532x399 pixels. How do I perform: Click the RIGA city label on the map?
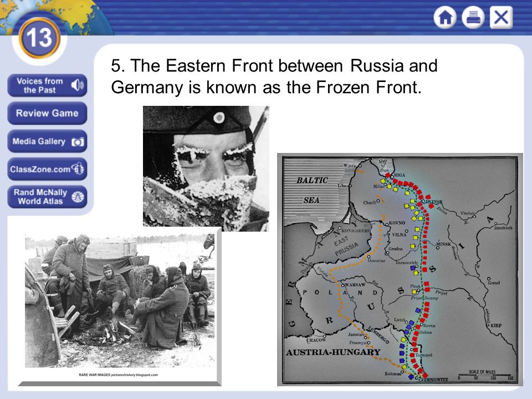click(x=400, y=175)
